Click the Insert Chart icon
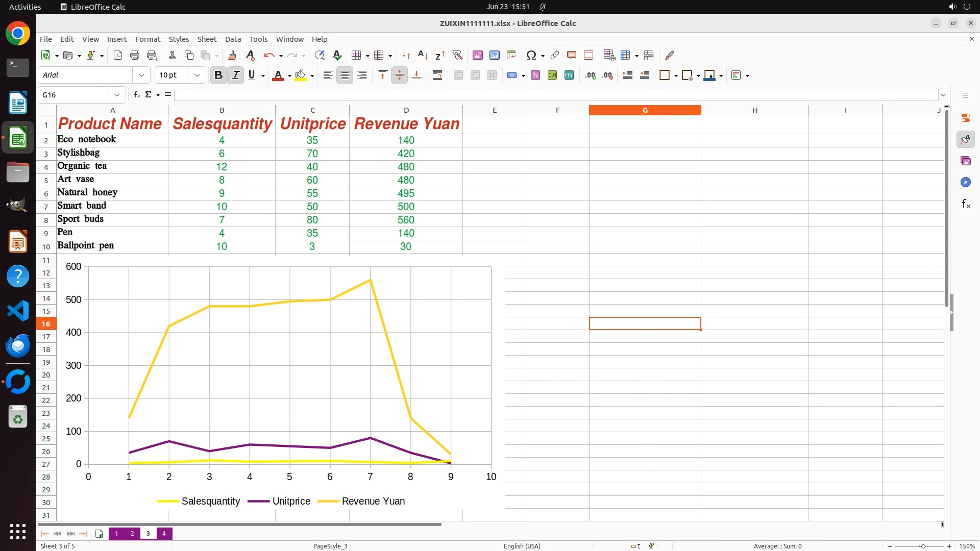This screenshot has height=551, width=980. pos(494,55)
